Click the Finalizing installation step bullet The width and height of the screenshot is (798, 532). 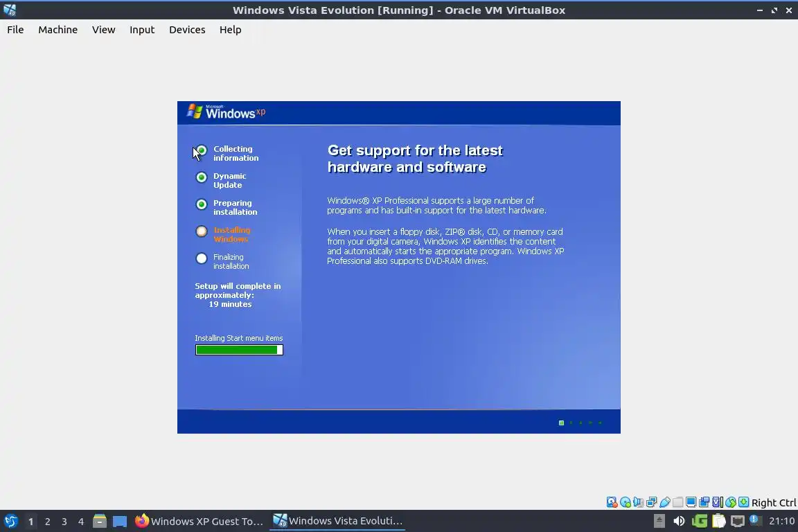202,258
